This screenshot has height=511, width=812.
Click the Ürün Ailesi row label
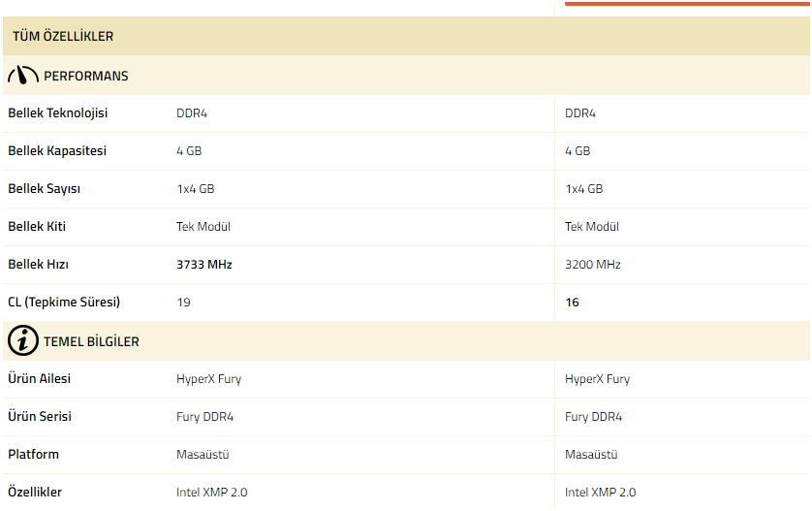pos(40,378)
